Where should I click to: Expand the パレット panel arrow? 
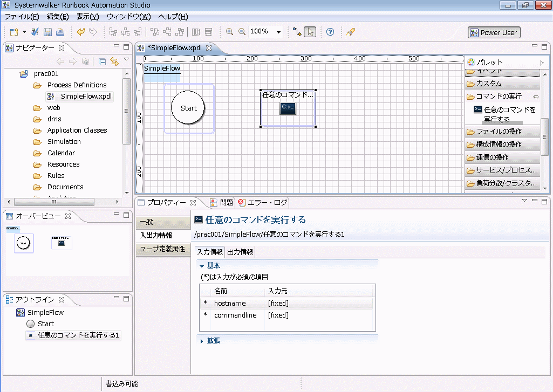(x=542, y=63)
